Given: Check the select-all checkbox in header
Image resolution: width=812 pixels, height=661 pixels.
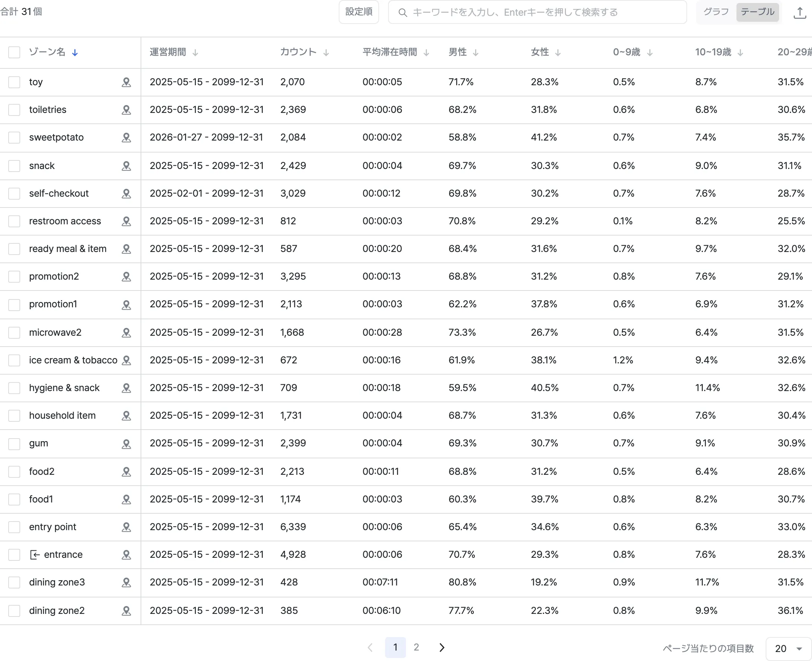Looking at the screenshot, I should pyautogui.click(x=14, y=52).
